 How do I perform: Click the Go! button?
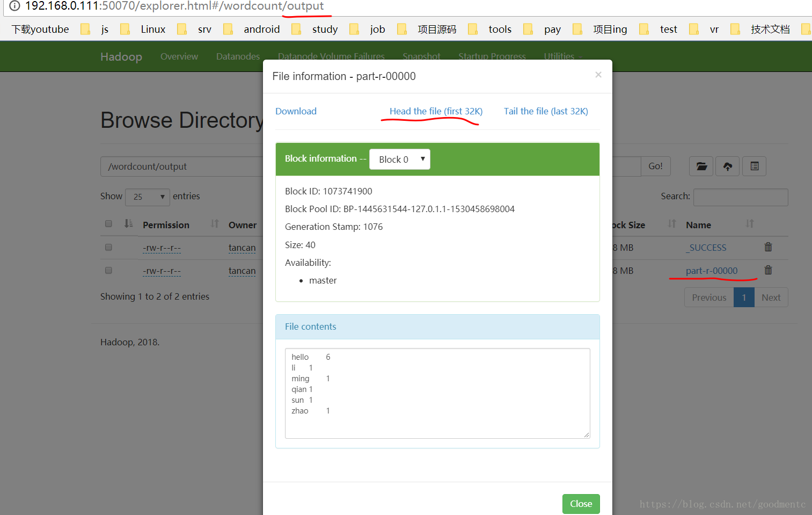655,166
